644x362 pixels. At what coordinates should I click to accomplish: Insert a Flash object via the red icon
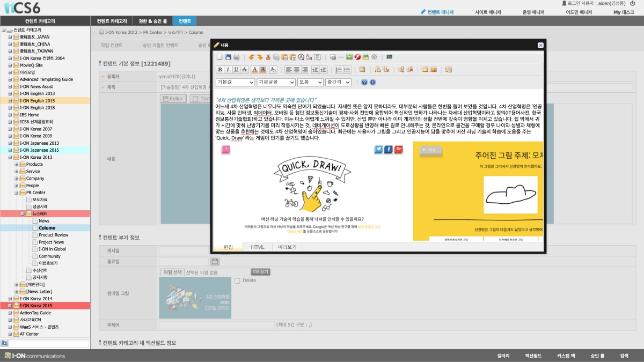coord(357,57)
